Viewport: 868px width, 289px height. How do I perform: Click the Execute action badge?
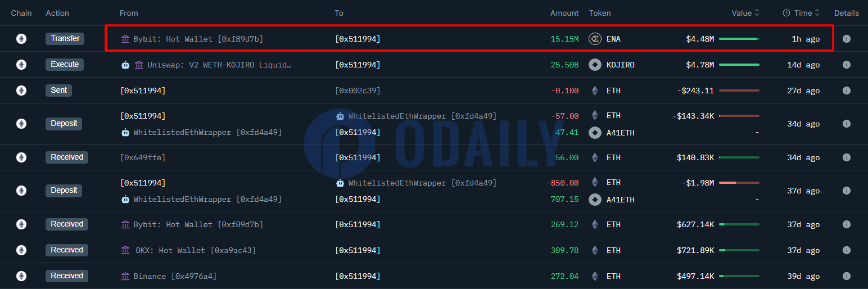point(65,64)
